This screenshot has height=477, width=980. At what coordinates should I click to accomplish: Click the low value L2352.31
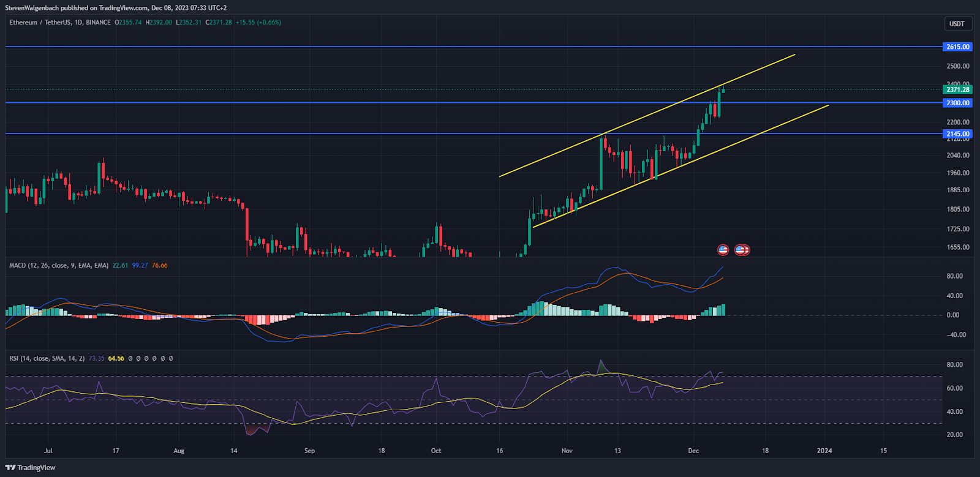point(189,23)
